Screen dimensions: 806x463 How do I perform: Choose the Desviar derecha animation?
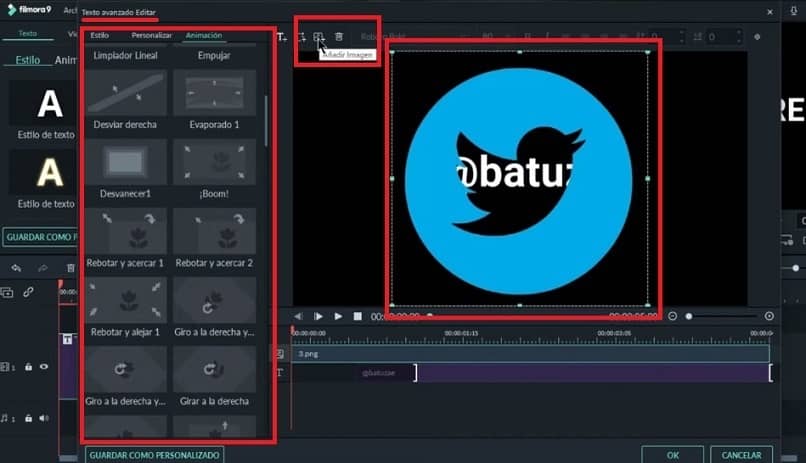126,100
